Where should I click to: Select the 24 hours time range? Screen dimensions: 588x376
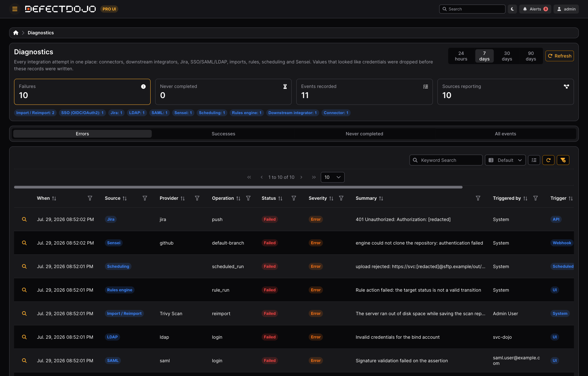(x=461, y=56)
